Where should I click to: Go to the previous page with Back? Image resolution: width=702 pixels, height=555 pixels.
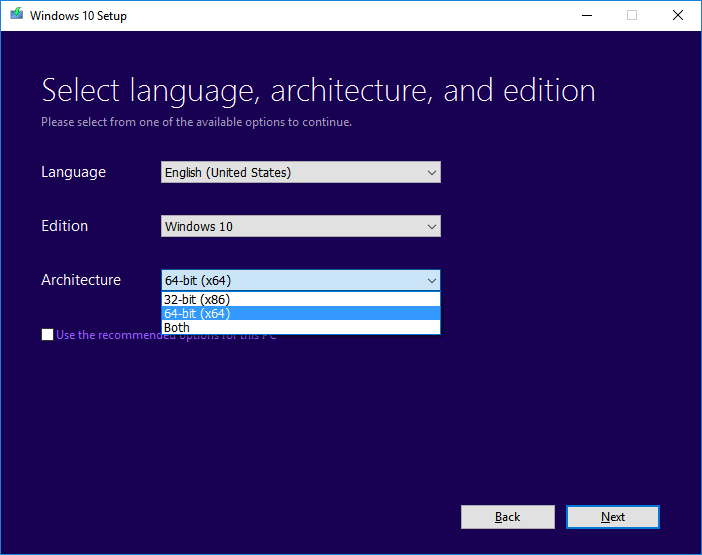coord(507,517)
